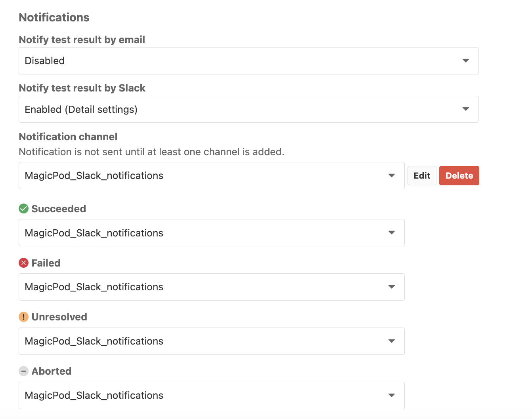Open the Succeeded channel dropdown
The image size is (532, 419).
[x=212, y=233]
